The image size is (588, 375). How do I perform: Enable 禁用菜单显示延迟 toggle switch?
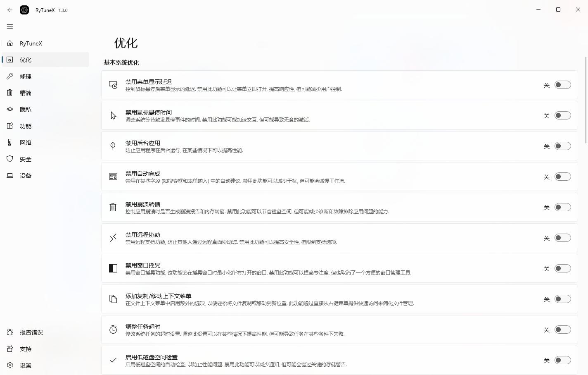point(562,84)
